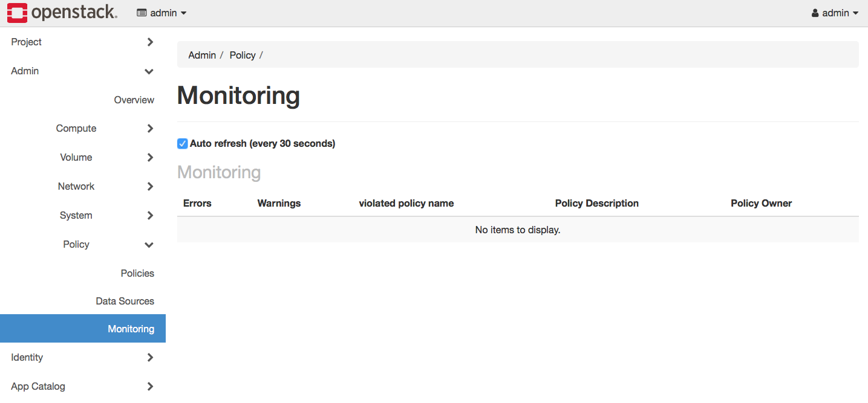Open the Policies sidebar item
Screen dimensions: 868x403
(137, 273)
